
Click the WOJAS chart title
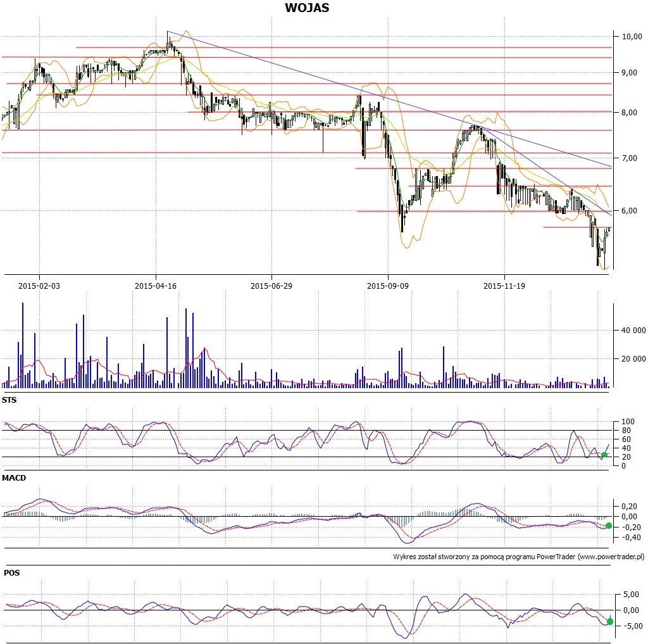(307, 8)
